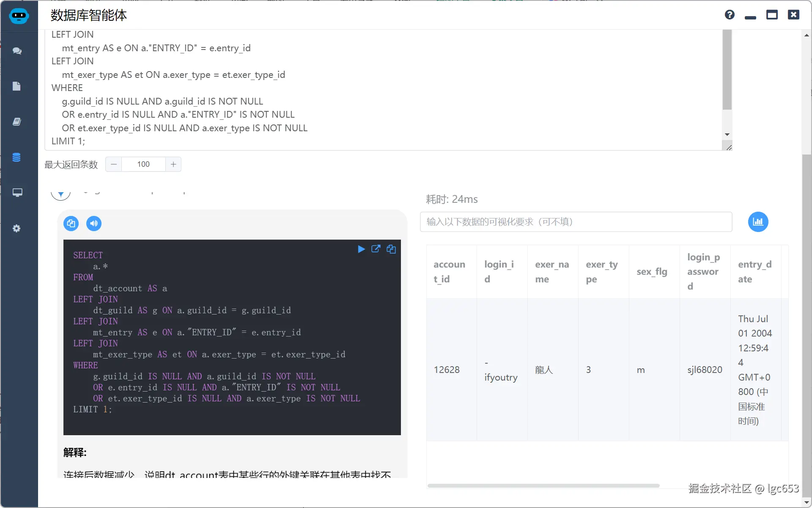Play the answer aloud with speaker icon
The height and width of the screenshot is (508, 812).
coord(94,224)
